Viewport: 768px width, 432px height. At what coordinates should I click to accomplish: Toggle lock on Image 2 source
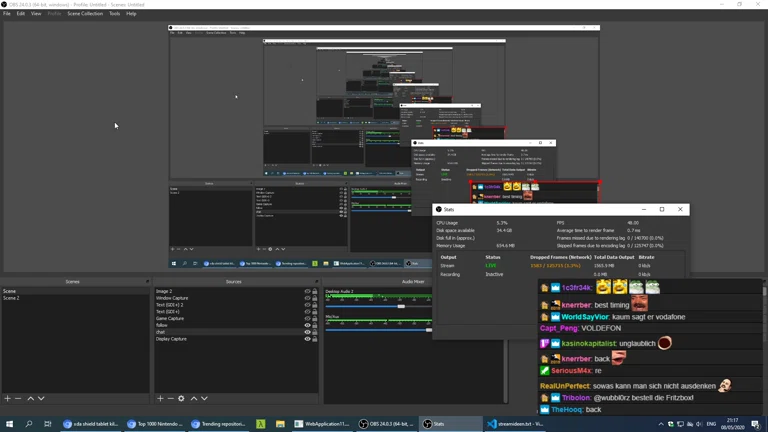(315, 291)
